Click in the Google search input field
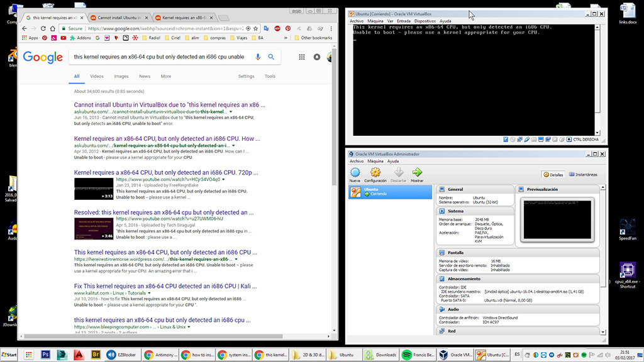Image resolution: width=644 pixels, height=362 pixels. [160, 57]
